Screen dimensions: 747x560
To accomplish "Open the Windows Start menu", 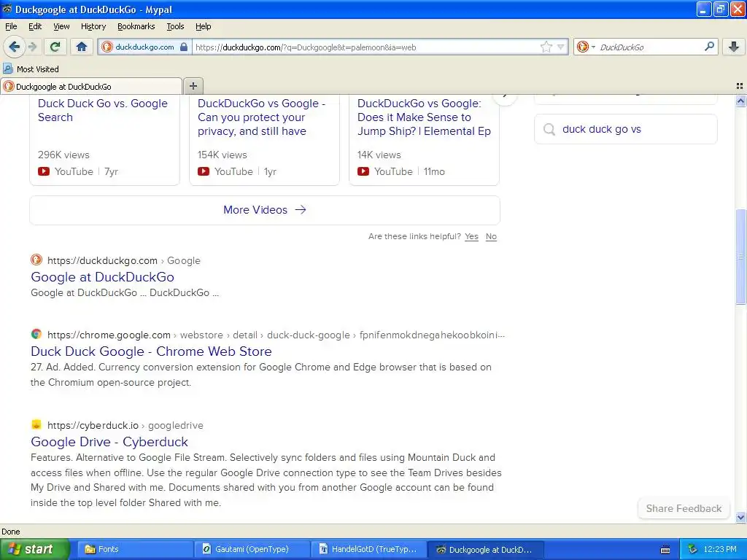I will 34,549.
